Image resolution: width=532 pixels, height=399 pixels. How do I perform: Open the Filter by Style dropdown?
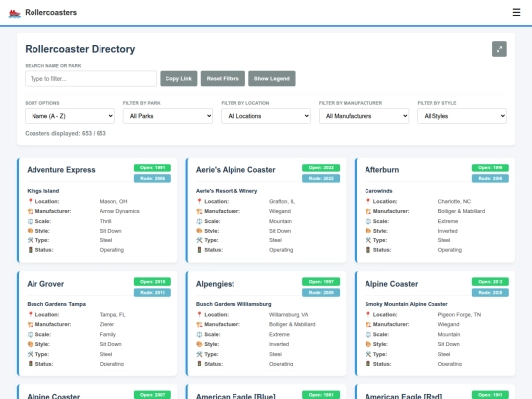pos(462,116)
